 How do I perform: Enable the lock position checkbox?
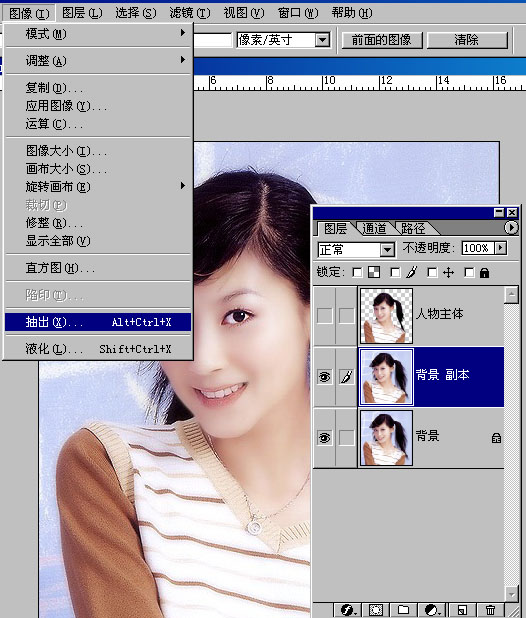432,273
